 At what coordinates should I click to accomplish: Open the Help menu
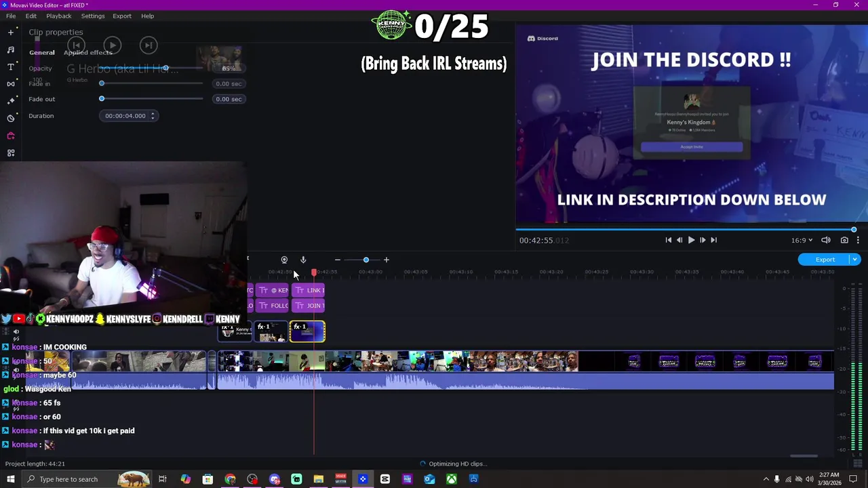(x=147, y=16)
